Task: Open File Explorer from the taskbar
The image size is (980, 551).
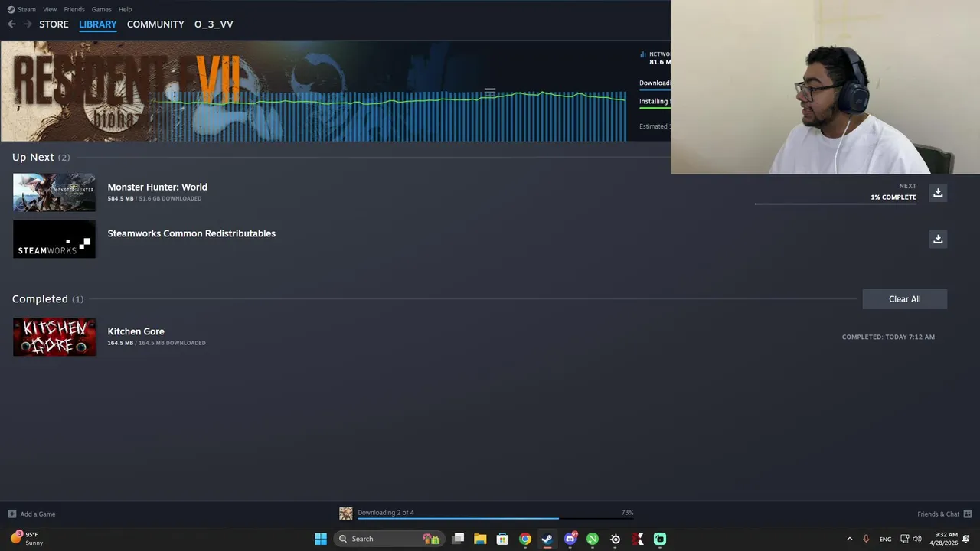Action: tap(480, 539)
